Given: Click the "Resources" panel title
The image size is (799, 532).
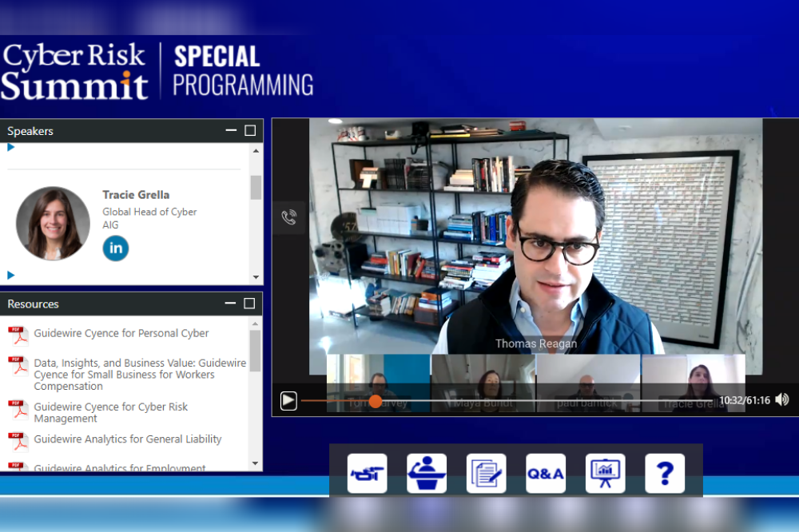Looking at the screenshot, I should pyautogui.click(x=33, y=304).
